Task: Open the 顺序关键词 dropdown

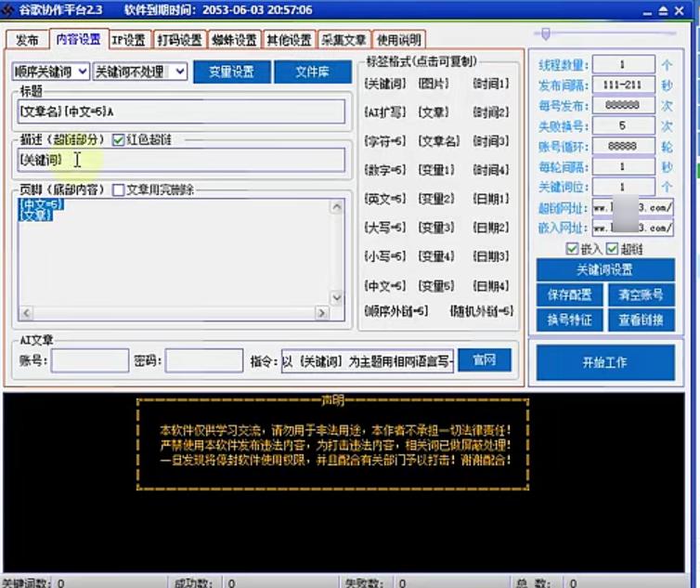Action: (51, 72)
